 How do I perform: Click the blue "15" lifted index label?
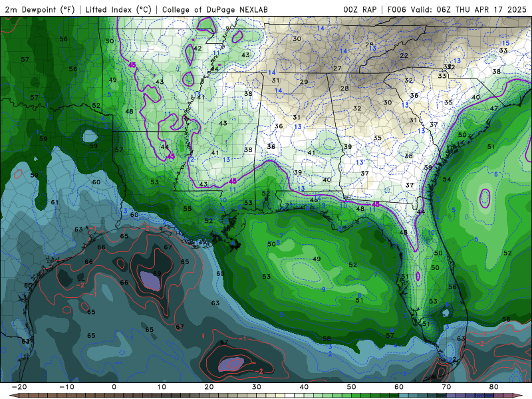[505, 43]
